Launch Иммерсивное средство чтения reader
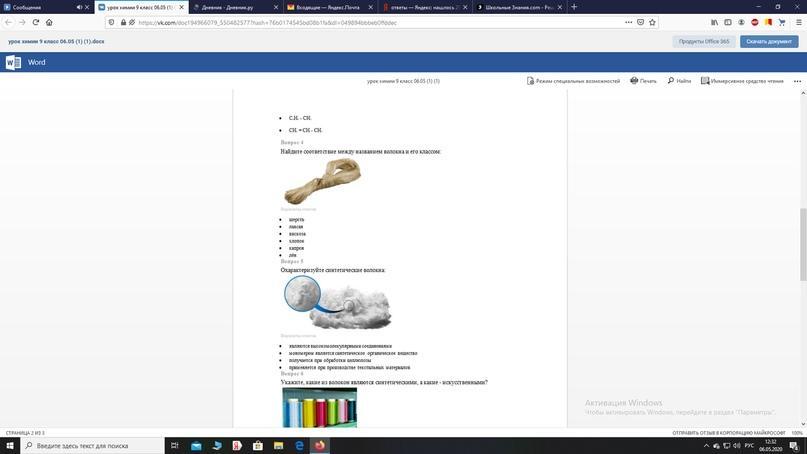Image resolution: width=807 pixels, height=454 pixels. pos(742,81)
